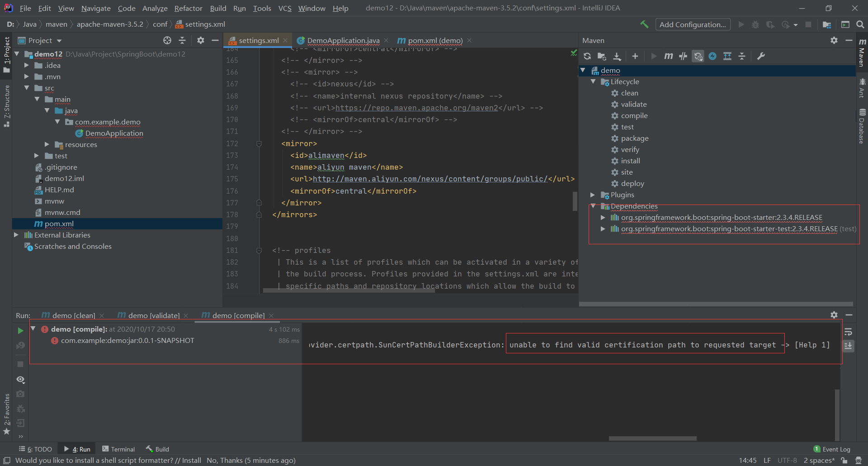The height and width of the screenshot is (466, 868).
Task: Open the Refactor menu
Action: pyautogui.click(x=188, y=8)
